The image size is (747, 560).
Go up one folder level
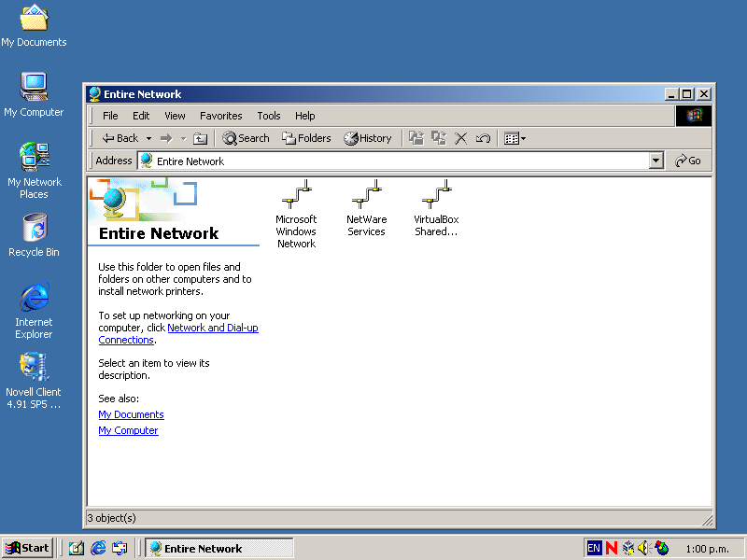pos(200,138)
